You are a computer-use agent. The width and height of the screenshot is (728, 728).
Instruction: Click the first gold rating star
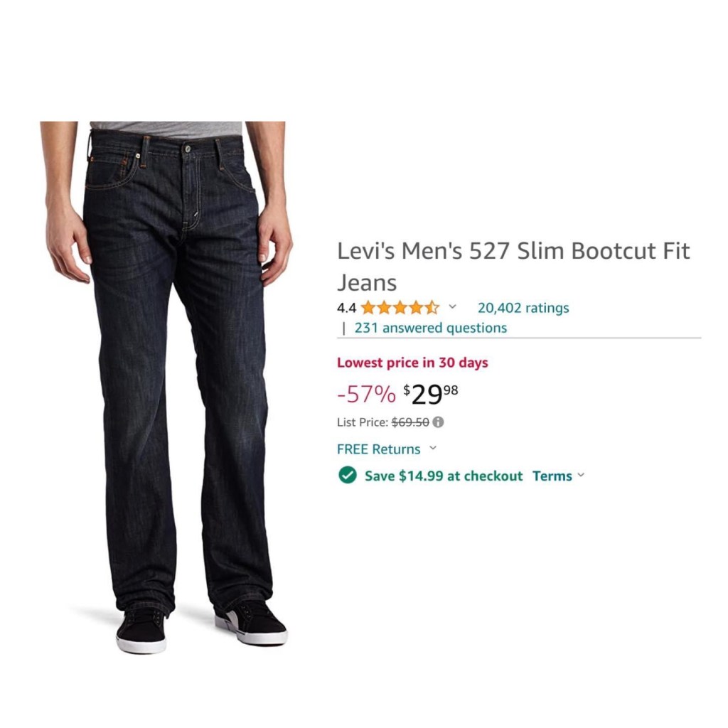(368, 308)
